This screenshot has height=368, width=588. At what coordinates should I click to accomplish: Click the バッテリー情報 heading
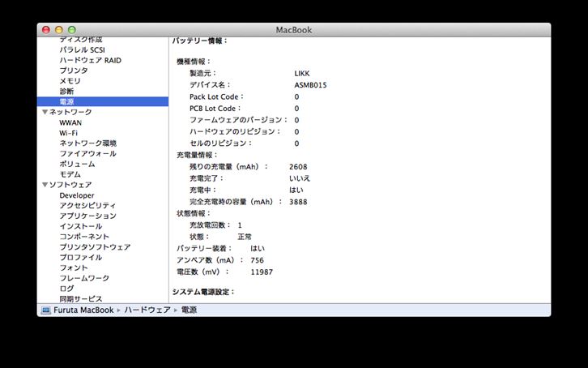point(200,41)
